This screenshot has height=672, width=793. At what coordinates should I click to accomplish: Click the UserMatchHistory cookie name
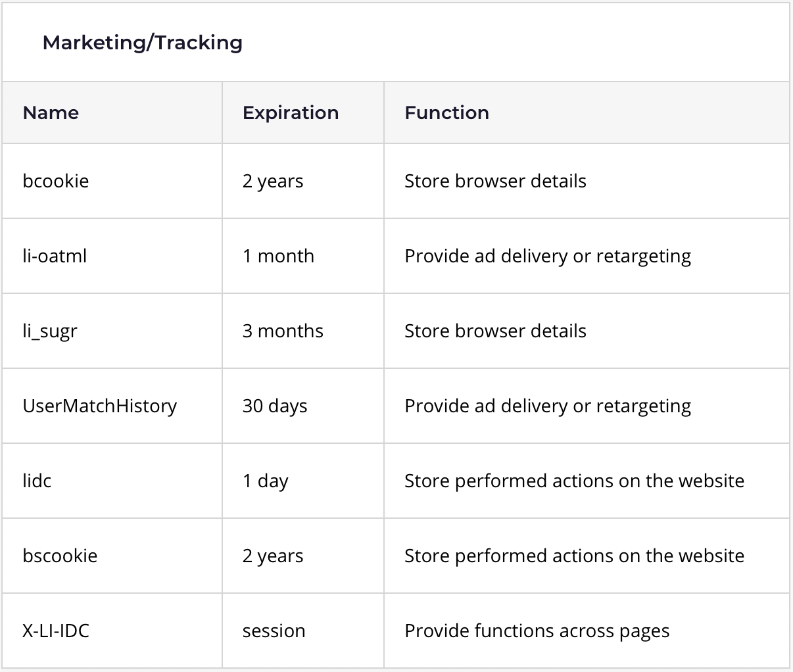(x=100, y=406)
